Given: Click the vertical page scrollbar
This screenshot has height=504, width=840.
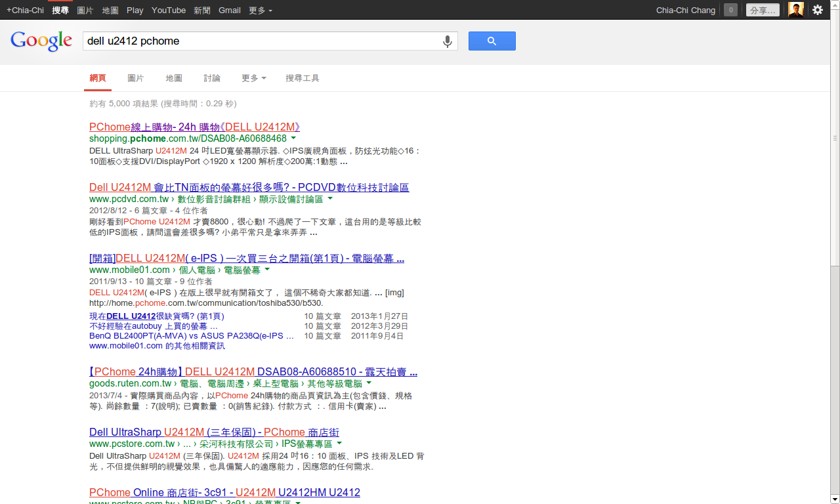Looking at the screenshot, I should pos(835,138).
